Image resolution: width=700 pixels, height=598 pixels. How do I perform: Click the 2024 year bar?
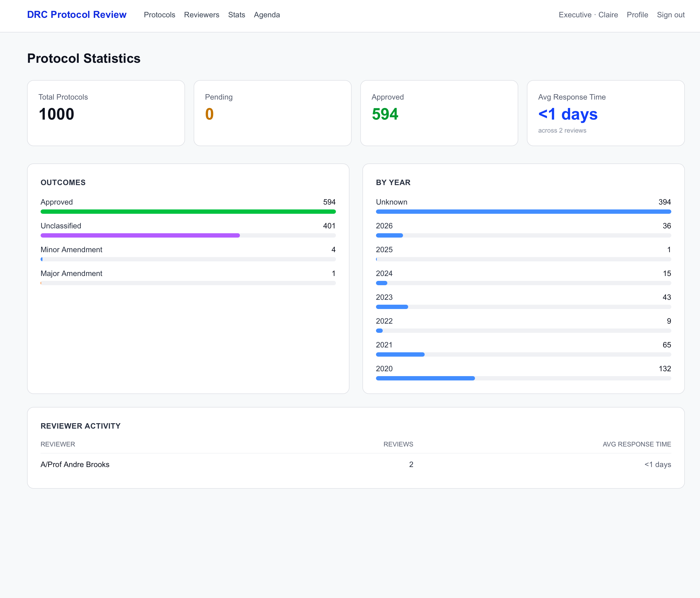(x=523, y=283)
